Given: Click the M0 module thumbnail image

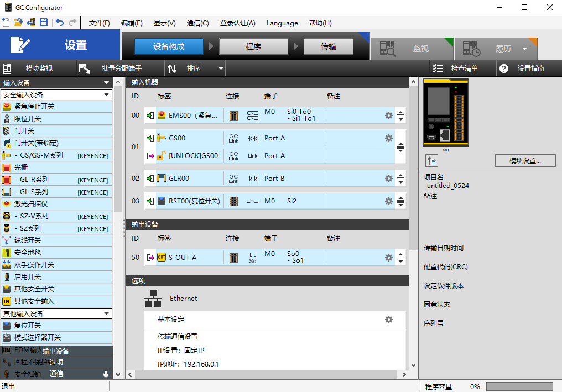Looking at the screenshot, I should click(x=446, y=113).
